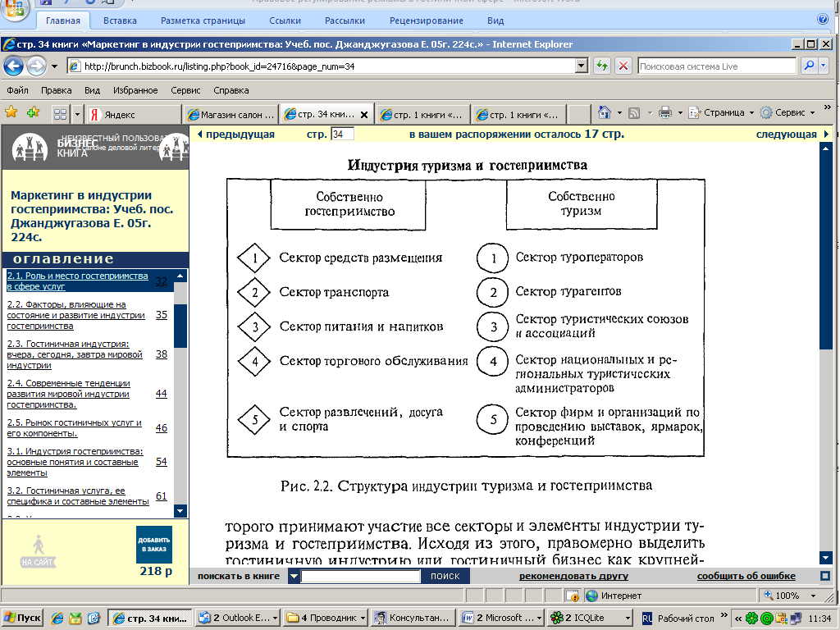Image resolution: width=840 pixels, height=630 pixels.
Task: Click the small square icon after сообщить об ошибке
Action: (x=825, y=576)
